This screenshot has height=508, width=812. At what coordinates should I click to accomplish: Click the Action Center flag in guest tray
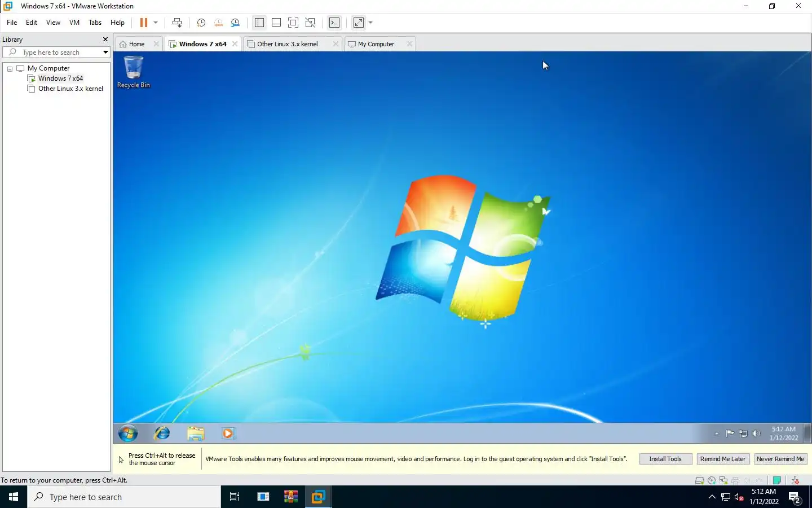click(x=730, y=433)
